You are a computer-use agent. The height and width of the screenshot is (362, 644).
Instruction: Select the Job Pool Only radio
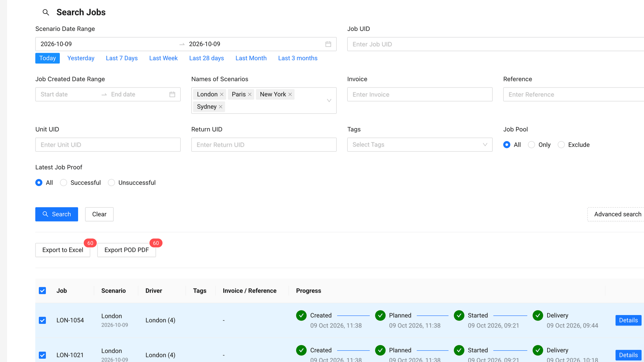(531, 145)
